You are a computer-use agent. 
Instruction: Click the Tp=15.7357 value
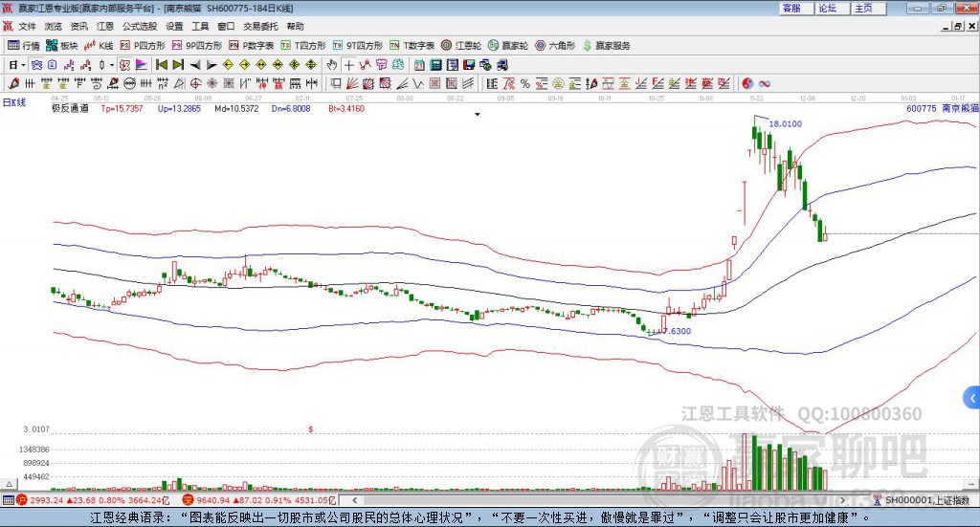tap(122, 109)
